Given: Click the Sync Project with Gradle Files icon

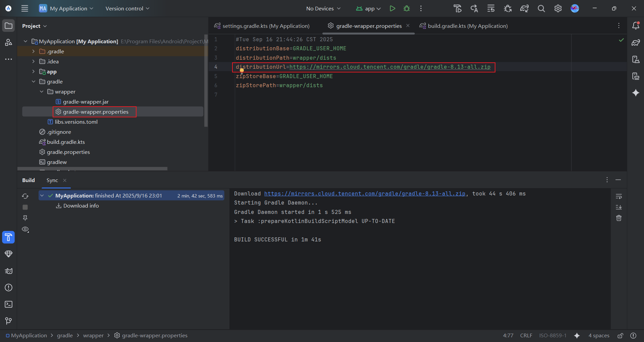Looking at the screenshot, I should point(524,8).
